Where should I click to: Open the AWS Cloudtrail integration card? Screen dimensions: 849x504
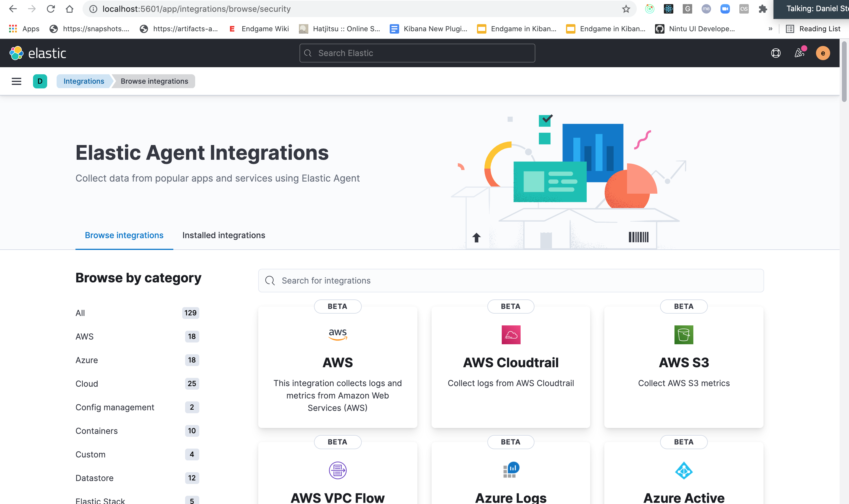pyautogui.click(x=510, y=367)
